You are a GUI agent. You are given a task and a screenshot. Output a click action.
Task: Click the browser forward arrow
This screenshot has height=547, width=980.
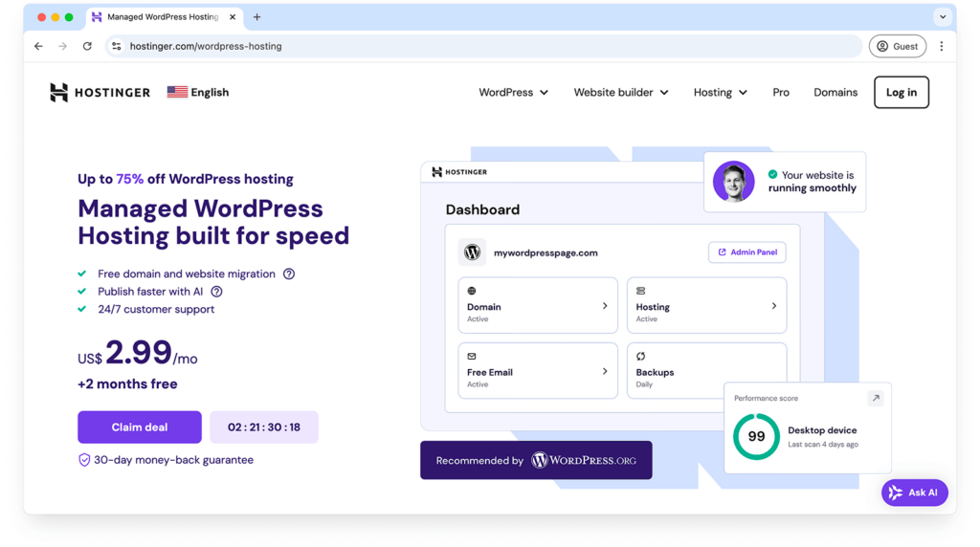[62, 46]
